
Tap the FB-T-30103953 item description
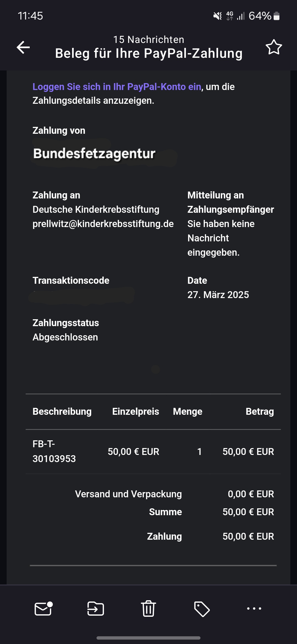(54, 451)
